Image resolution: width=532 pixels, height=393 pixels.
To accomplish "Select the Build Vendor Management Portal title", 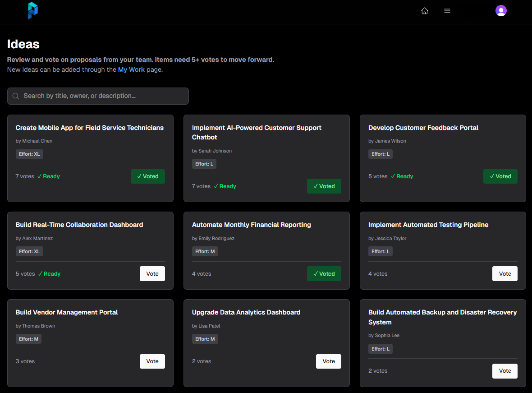I will pyautogui.click(x=67, y=313).
